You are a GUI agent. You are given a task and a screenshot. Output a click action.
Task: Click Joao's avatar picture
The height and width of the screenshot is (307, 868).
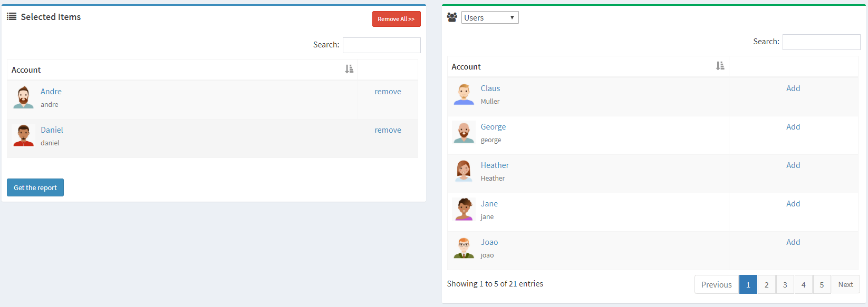[x=464, y=248]
